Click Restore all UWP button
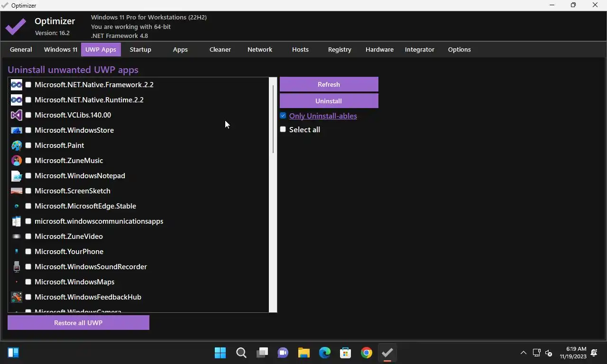 [78, 323]
